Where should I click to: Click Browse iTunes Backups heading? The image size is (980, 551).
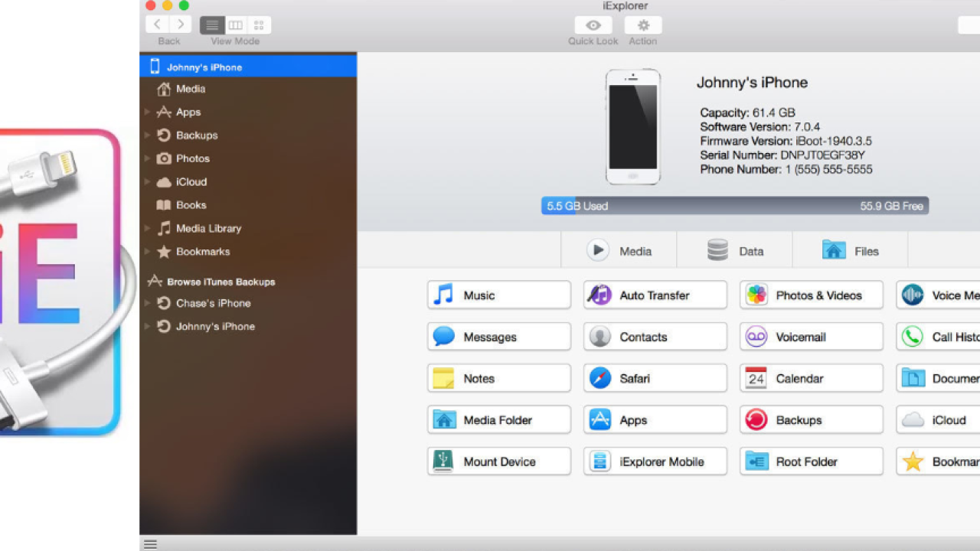(x=220, y=282)
